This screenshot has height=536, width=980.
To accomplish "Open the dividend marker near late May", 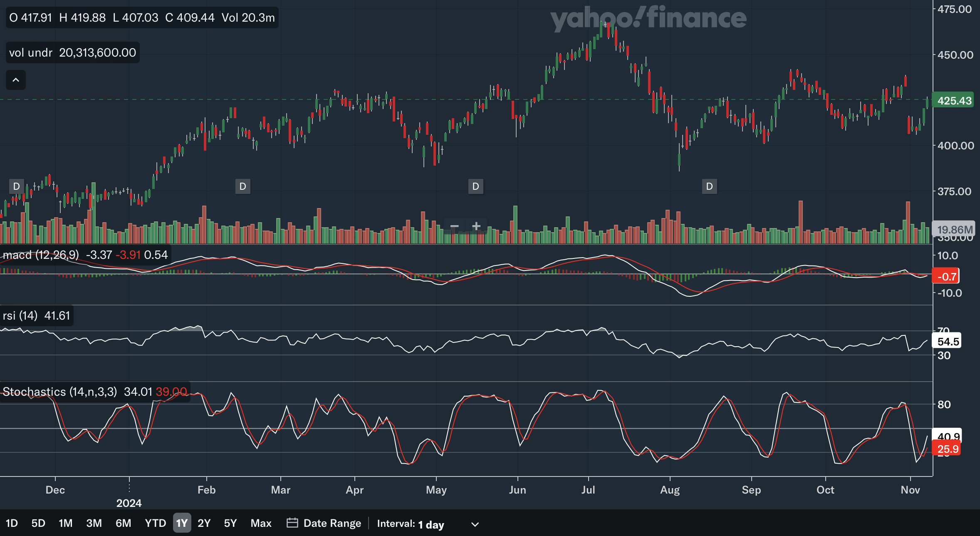I will click(476, 186).
